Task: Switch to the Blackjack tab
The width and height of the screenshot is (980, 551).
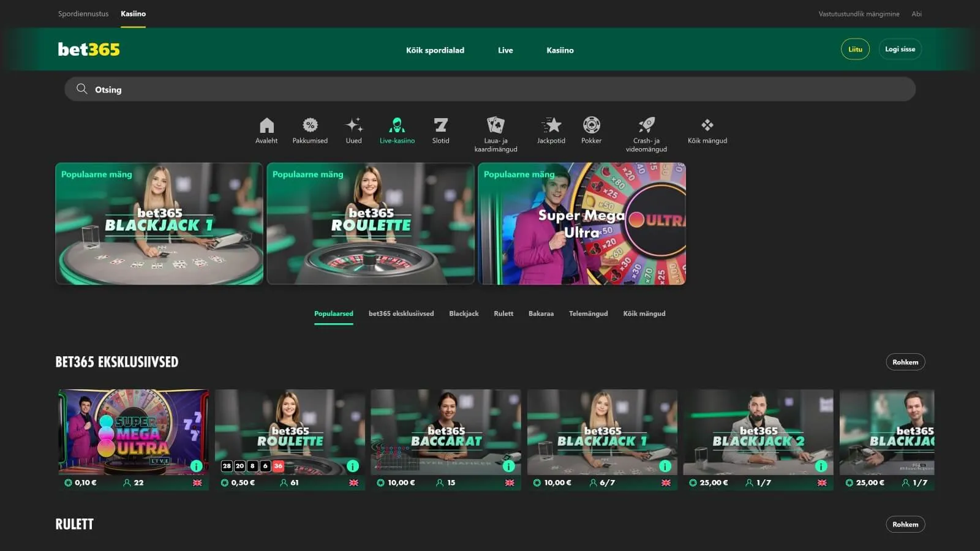Action: tap(464, 313)
